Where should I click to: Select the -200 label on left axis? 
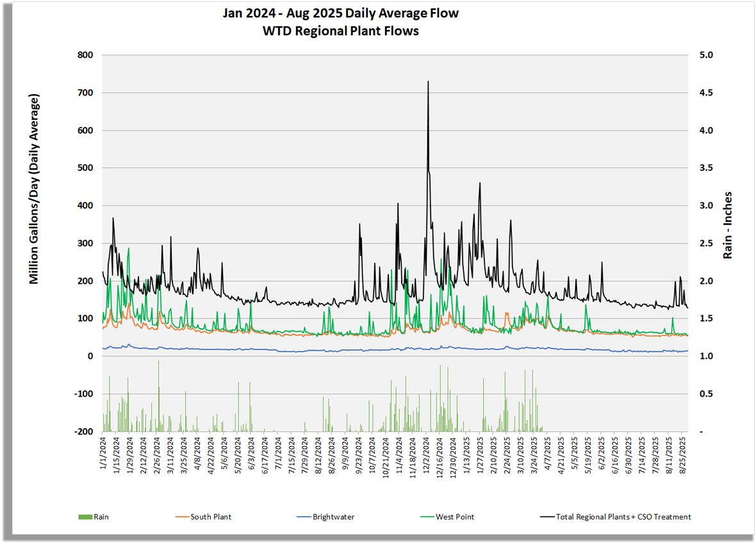pyautogui.click(x=83, y=432)
